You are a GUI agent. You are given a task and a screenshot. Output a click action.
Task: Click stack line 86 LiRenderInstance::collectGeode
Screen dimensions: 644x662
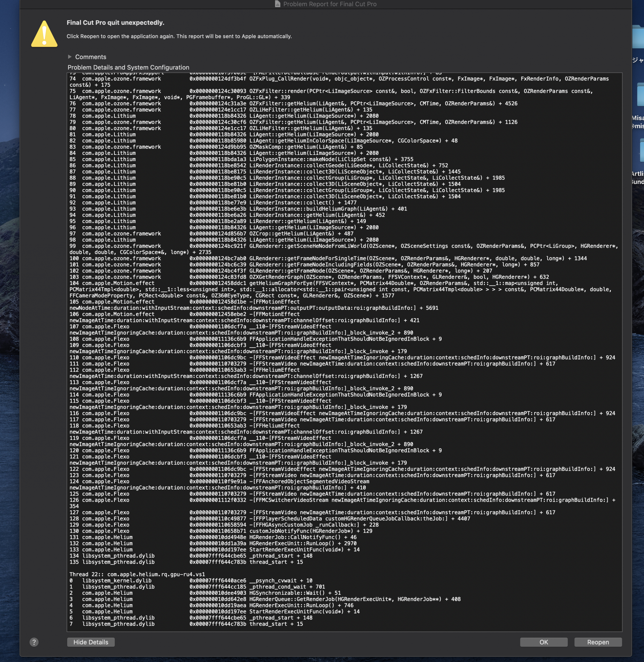click(259, 165)
